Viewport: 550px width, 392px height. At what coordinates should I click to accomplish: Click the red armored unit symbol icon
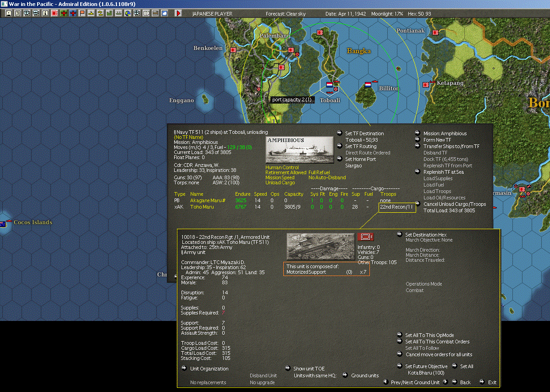coord(365,237)
